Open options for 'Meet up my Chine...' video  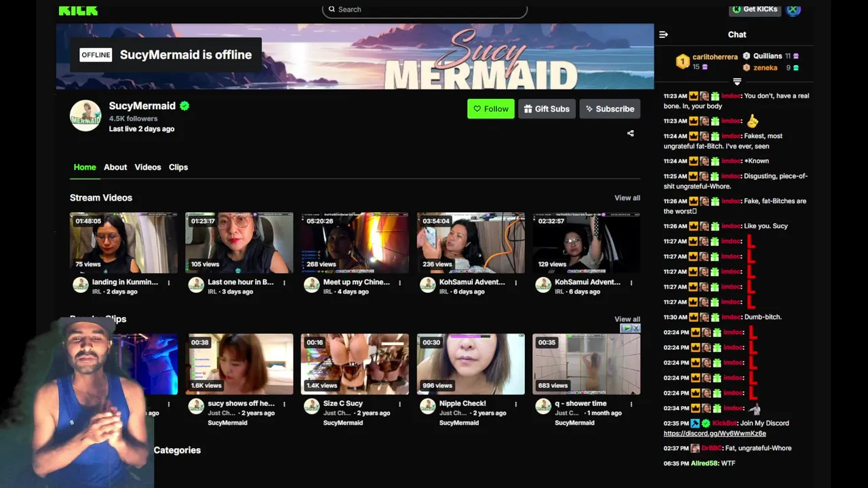(400, 283)
